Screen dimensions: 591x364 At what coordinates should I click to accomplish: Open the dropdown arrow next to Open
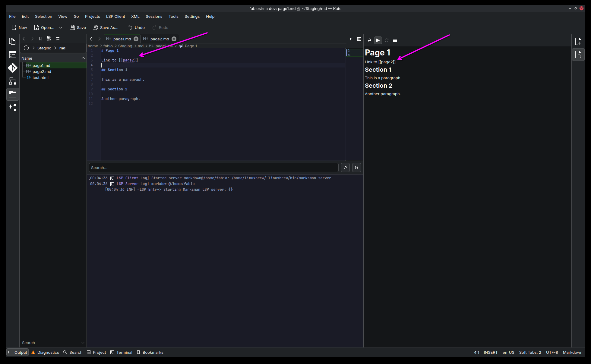(61, 27)
